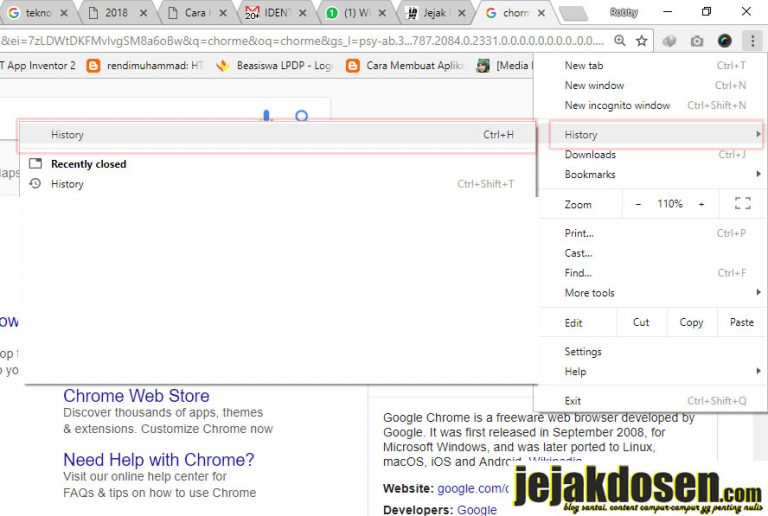Click the zoom magnifier icon in address bar
The width and height of the screenshot is (768, 516).
[x=620, y=41]
